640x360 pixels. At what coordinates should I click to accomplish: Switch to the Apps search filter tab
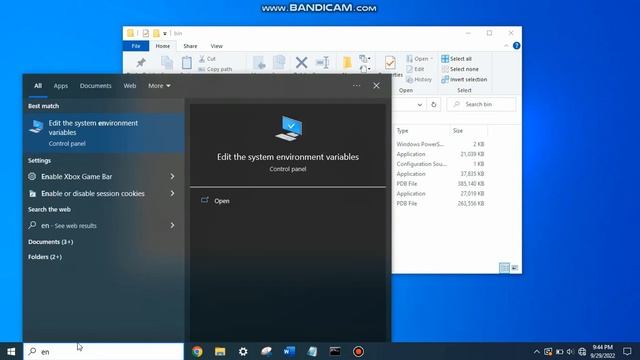pyautogui.click(x=61, y=86)
